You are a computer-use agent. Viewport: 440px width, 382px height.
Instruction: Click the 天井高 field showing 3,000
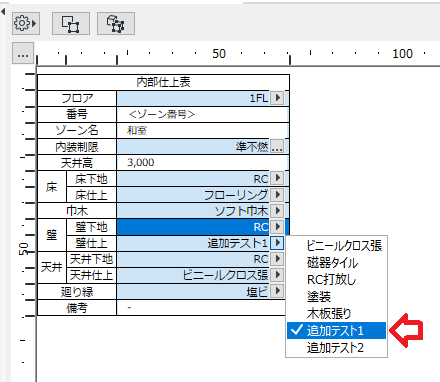203,163
